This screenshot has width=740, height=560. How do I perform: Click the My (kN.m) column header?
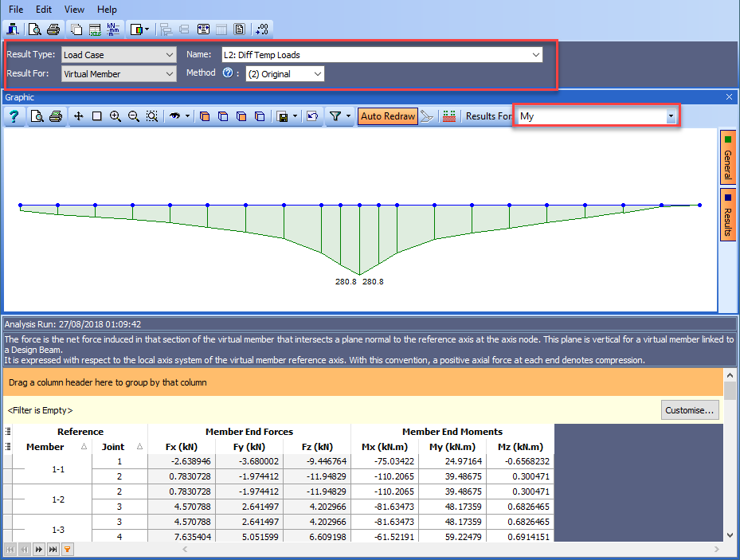coord(452,447)
